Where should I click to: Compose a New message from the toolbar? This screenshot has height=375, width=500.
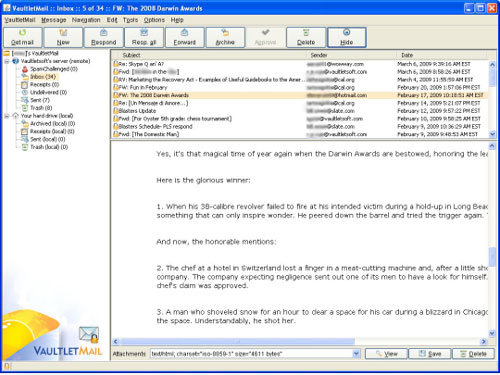point(63,37)
